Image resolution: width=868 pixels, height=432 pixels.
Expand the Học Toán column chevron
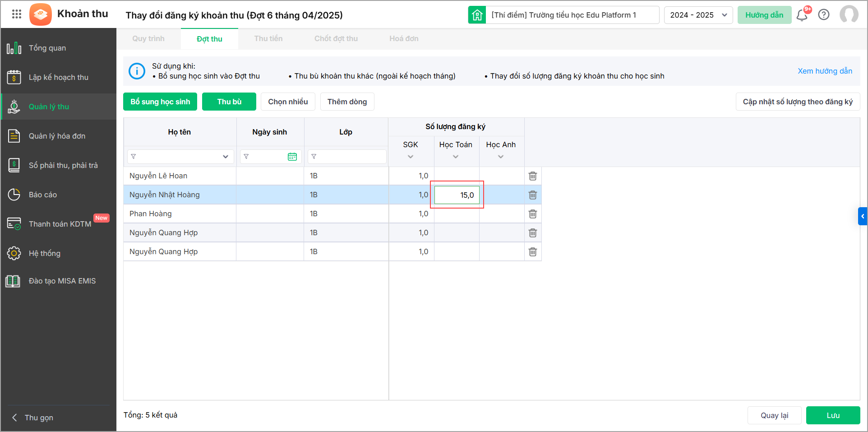[x=456, y=157]
